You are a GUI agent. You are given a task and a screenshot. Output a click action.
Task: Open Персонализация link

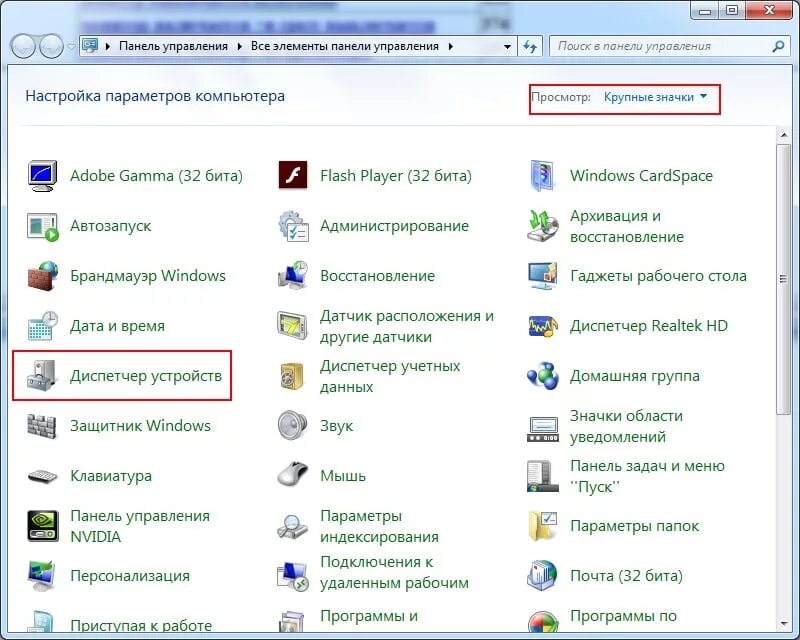(130, 576)
